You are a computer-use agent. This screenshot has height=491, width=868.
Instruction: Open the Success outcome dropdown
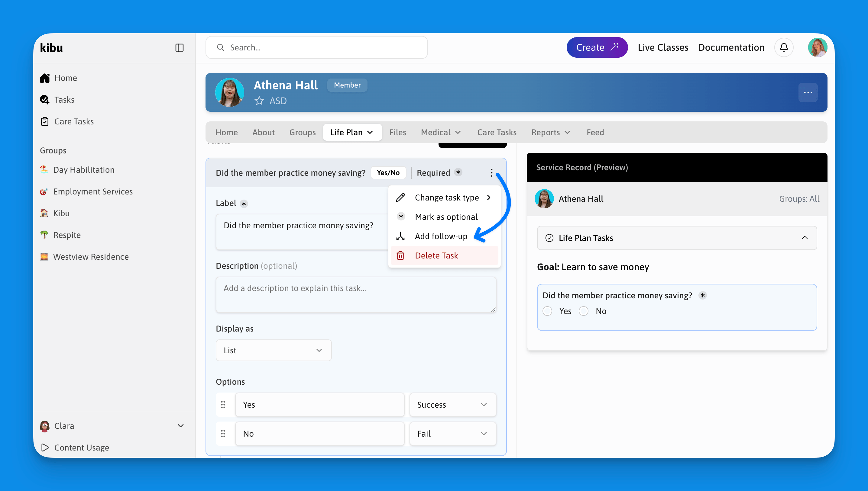coord(452,405)
